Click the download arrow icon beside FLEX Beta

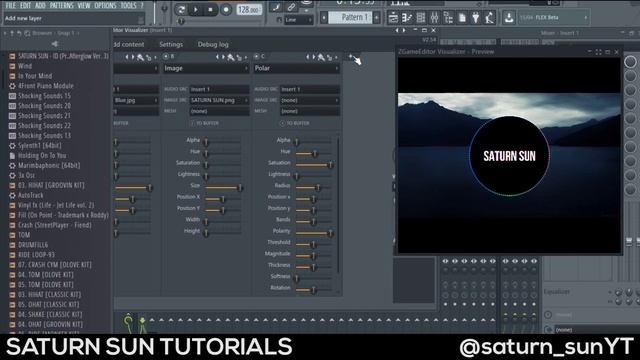(x=509, y=18)
